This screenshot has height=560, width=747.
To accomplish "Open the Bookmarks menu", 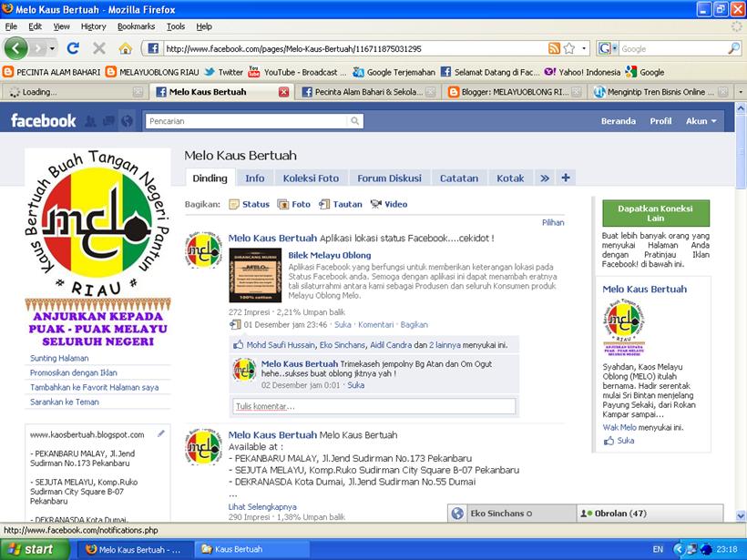I will (137, 26).
